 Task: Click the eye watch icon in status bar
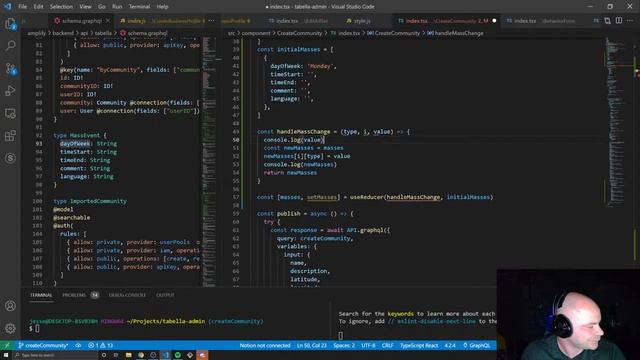tap(78, 345)
